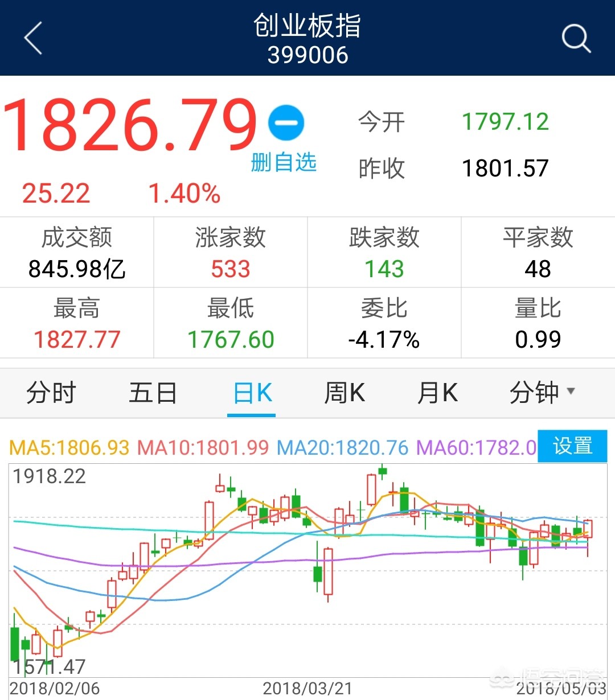
Task: Tap 成交额 value 845.98亿
Action: click(77, 269)
